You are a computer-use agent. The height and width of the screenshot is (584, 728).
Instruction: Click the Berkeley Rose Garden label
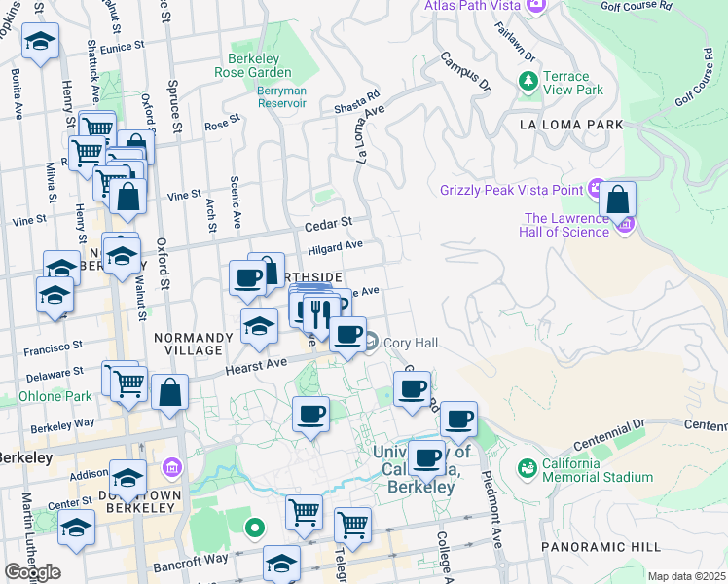click(253, 66)
